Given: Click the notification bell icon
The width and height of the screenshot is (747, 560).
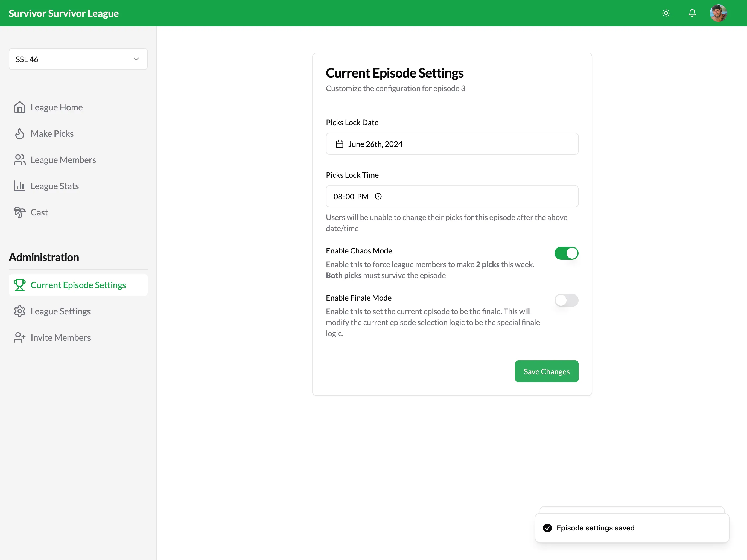Looking at the screenshot, I should point(692,13).
